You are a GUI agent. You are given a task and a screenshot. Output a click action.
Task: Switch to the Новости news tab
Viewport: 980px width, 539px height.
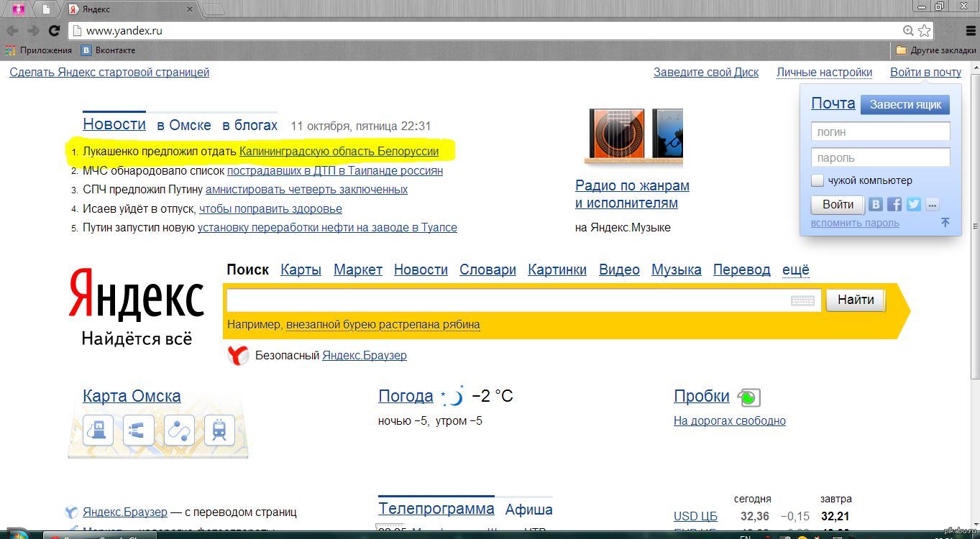click(114, 124)
